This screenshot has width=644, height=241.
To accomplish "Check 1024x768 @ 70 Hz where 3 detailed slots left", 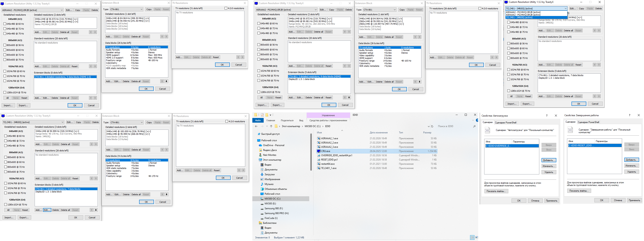I will pyautogui.click(x=5, y=188).
